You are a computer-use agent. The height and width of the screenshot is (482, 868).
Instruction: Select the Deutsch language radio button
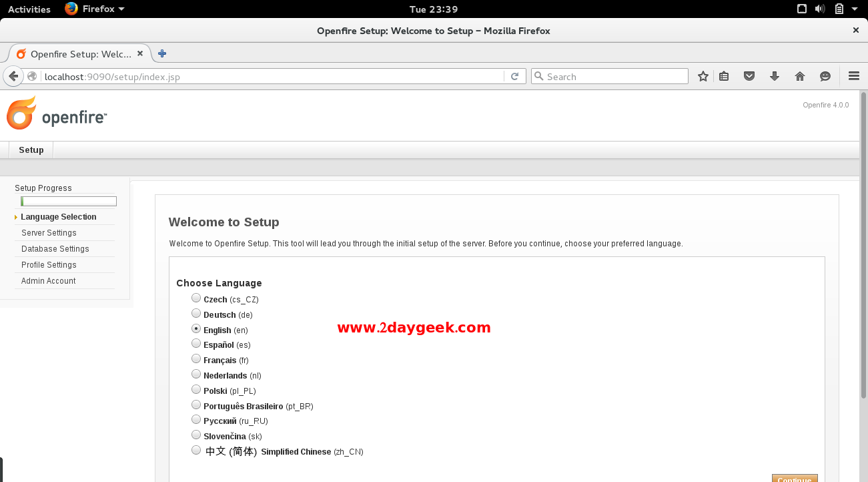pyautogui.click(x=196, y=313)
